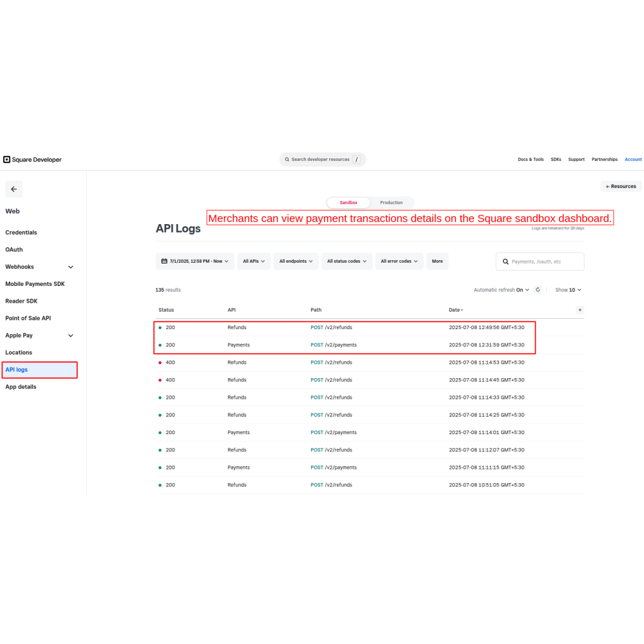Open Docs & Tools in top navigation
644x644 pixels.
click(x=531, y=160)
